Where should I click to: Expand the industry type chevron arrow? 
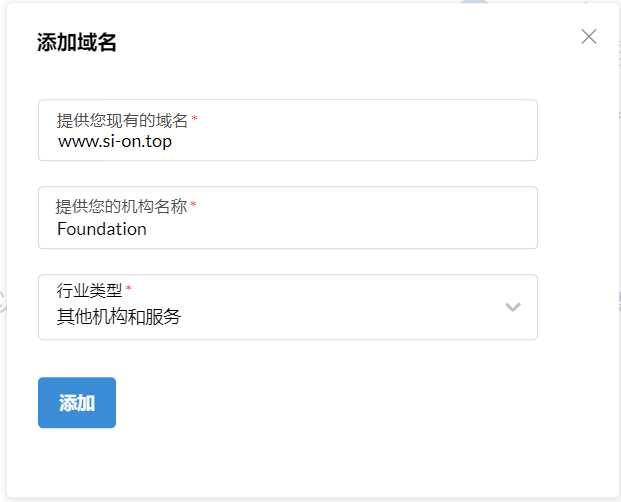(x=513, y=307)
